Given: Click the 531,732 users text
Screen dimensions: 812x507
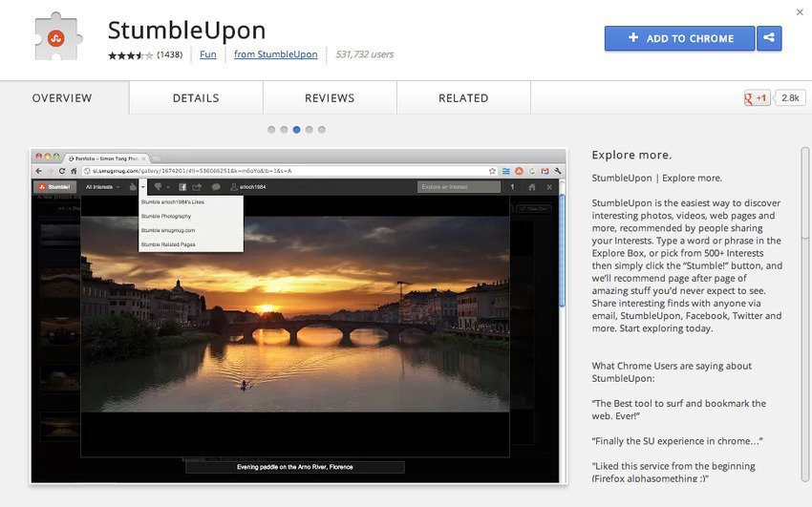Looking at the screenshot, I should tap(365, 54).
